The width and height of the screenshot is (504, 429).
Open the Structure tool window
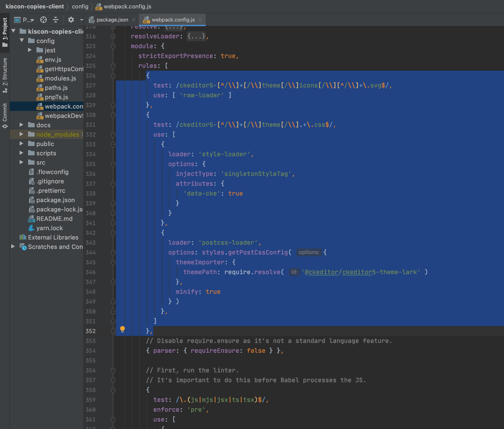click(x=5, y=75)
